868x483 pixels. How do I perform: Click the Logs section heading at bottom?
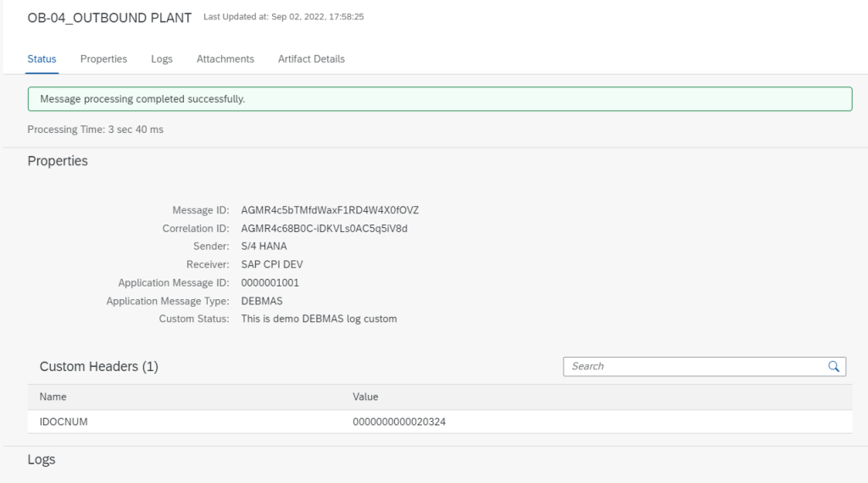coord(42,459)
